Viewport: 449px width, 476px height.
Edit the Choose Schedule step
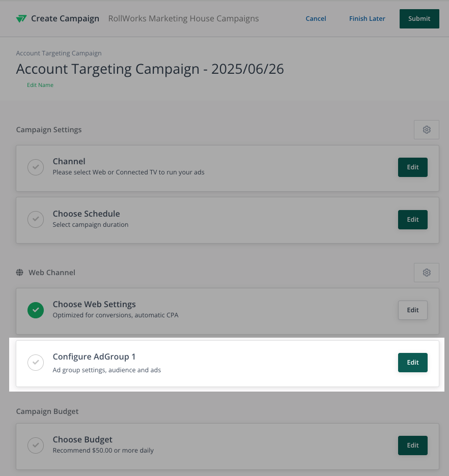(412, 220)
